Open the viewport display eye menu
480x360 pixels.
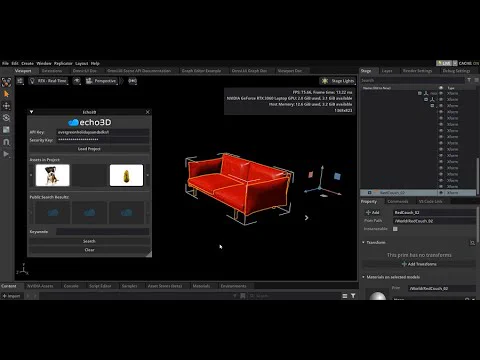77,81
